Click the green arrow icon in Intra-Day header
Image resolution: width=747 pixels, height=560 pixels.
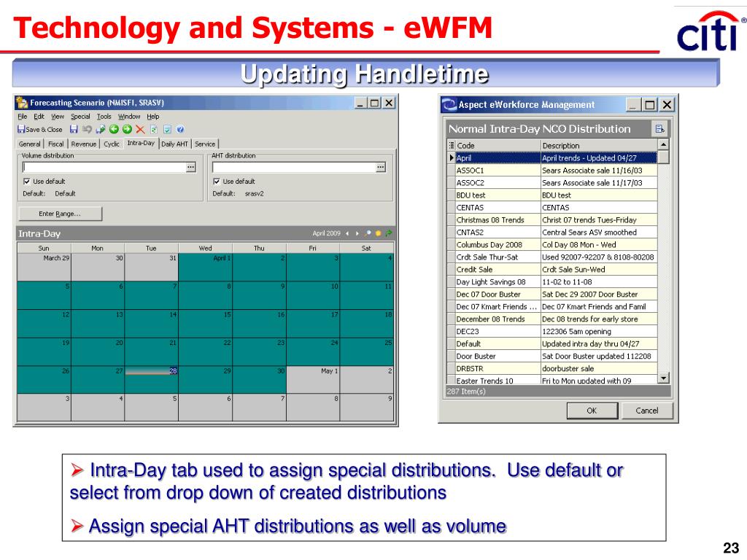[389, 233]
